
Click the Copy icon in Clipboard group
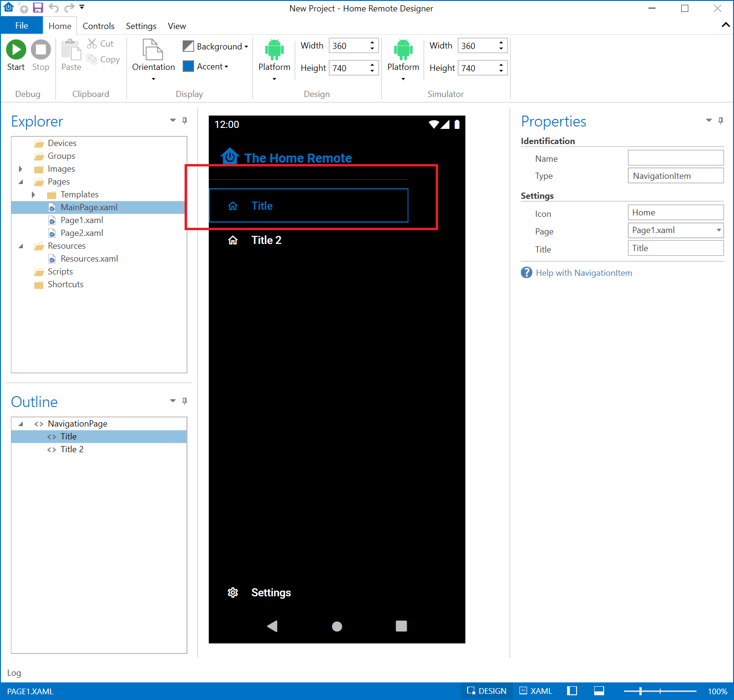(92, 59)
